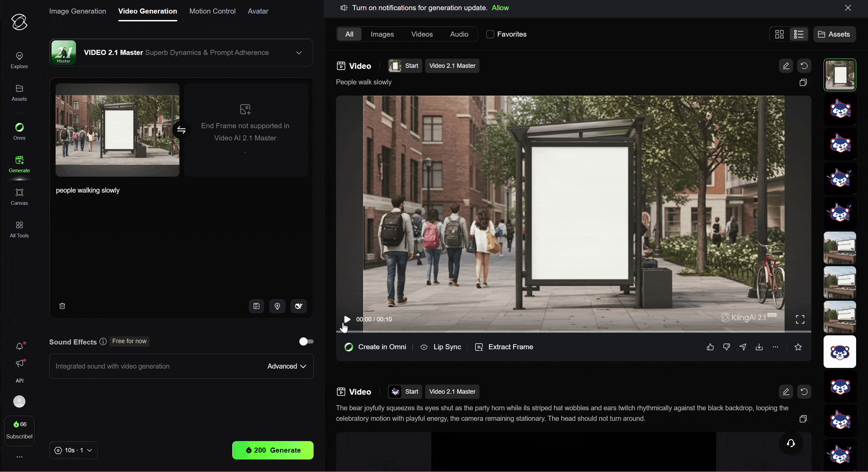
Task: Open Advanced sound options
Action: pyautogui.click(x=287, y=366)
